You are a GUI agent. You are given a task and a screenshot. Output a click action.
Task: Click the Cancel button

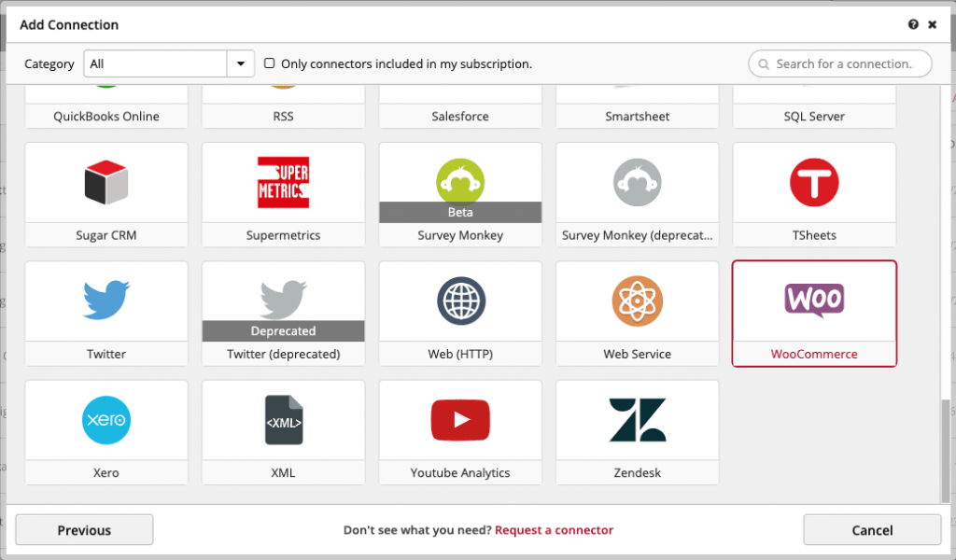pos(872,529)
